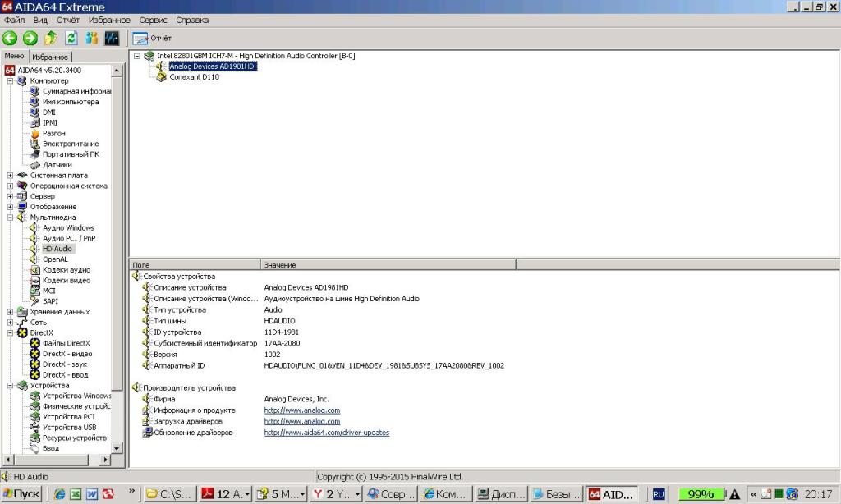Select the Conexant D110 device
The image size is (841, 504).
point(194,77)
